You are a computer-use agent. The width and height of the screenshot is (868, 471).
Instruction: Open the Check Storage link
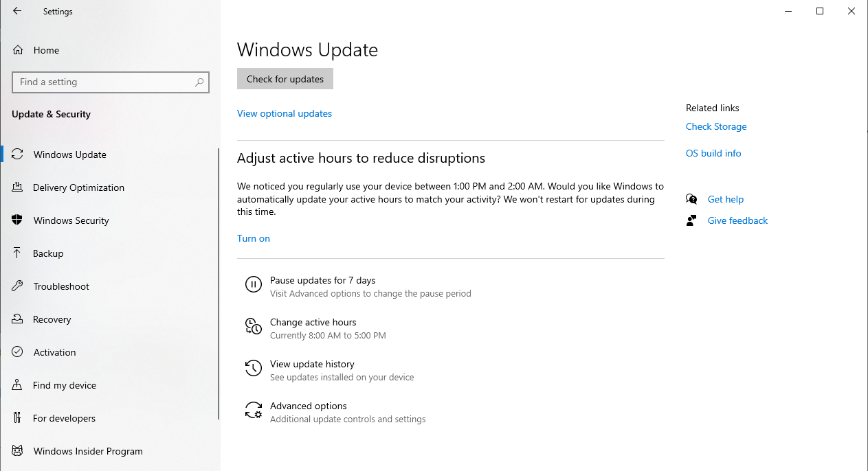click(x=716, y=126)
